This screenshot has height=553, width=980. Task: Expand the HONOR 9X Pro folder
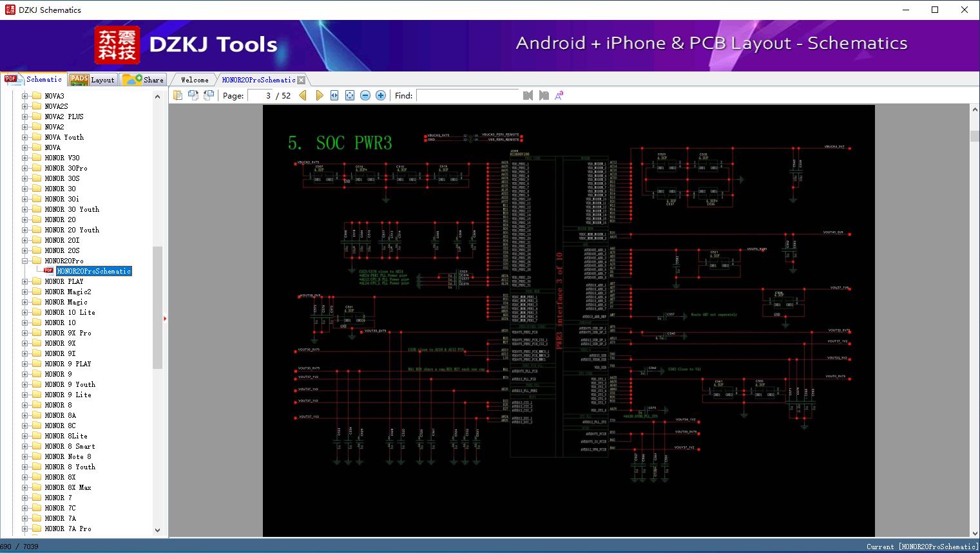(x=25, y=333)
